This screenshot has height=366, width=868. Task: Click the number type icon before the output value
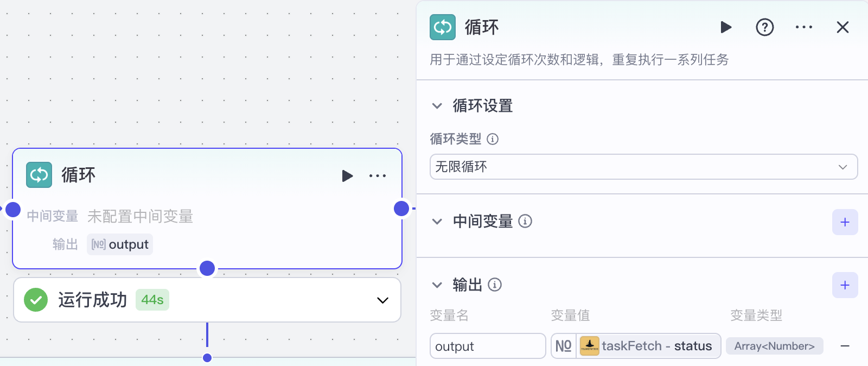tap(563, 346)
